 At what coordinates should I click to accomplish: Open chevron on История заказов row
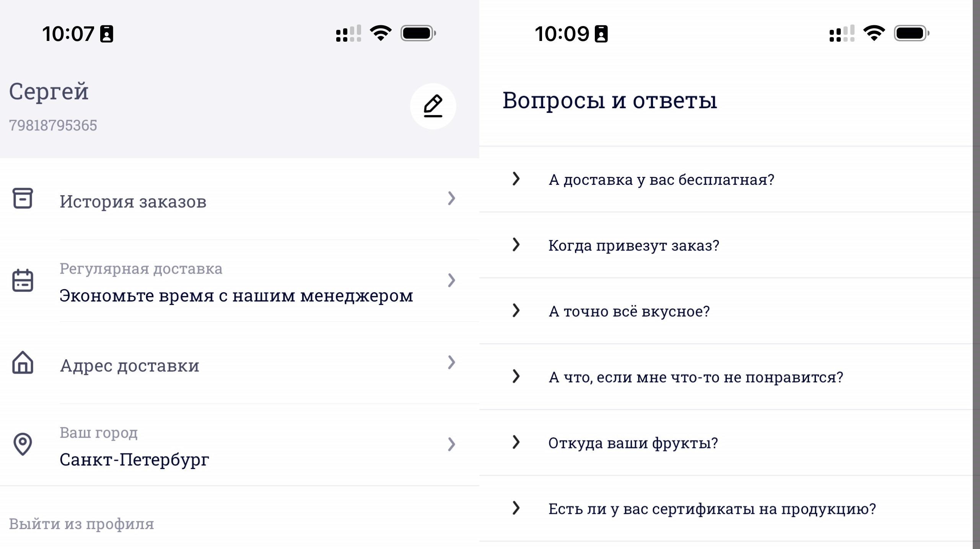(x=451, y=198)
